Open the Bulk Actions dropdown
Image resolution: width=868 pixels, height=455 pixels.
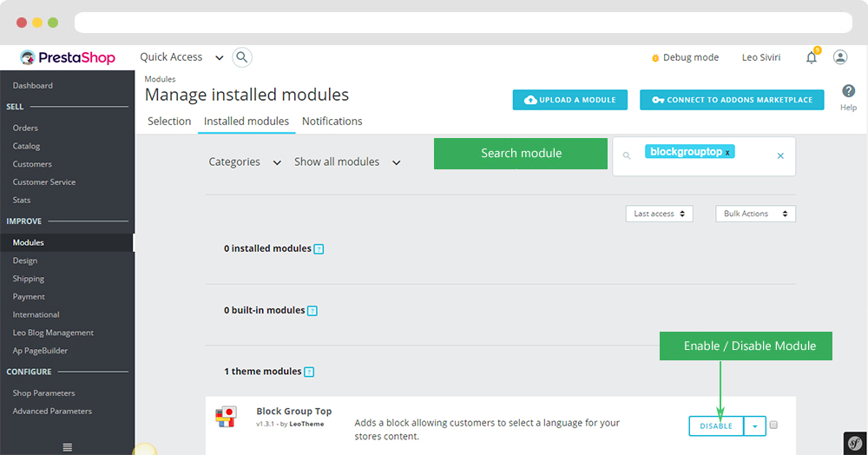click(x=754, y=214)
